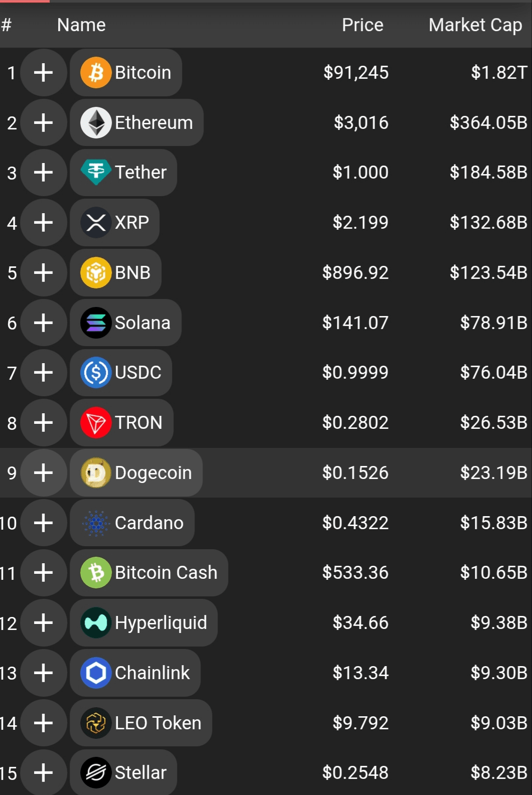Click Dogecoin's $0.1526 price
Screen dimensions: 532x795
pos(355,473)
